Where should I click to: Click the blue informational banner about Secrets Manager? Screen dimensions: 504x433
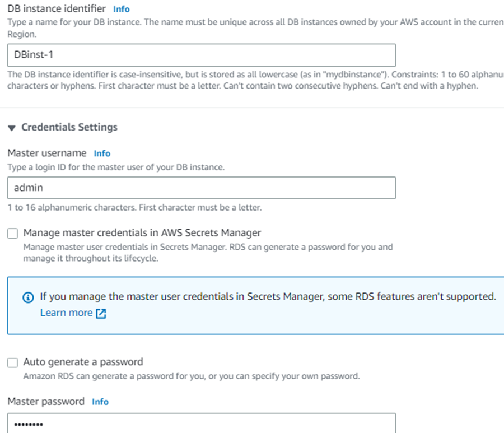[x=252, y=304]
